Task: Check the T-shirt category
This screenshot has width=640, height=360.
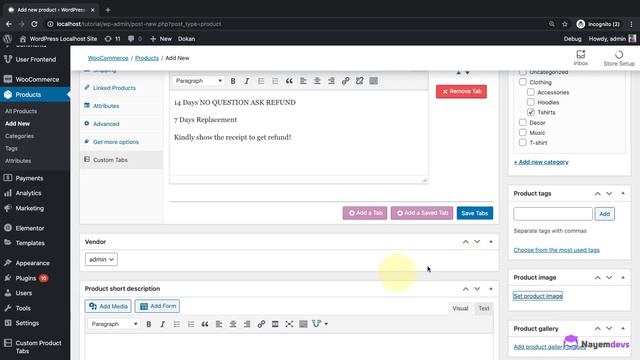Action: (x=523, y=142)
